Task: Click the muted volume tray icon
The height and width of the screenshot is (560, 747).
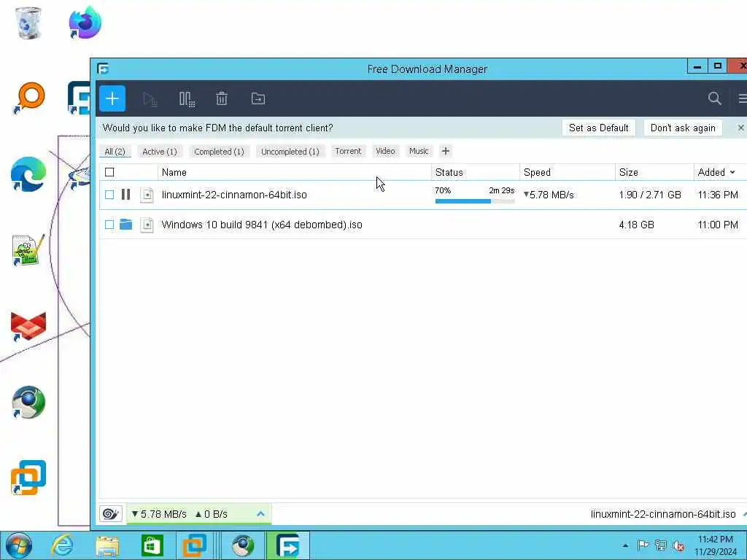Action: click(678, 545)
